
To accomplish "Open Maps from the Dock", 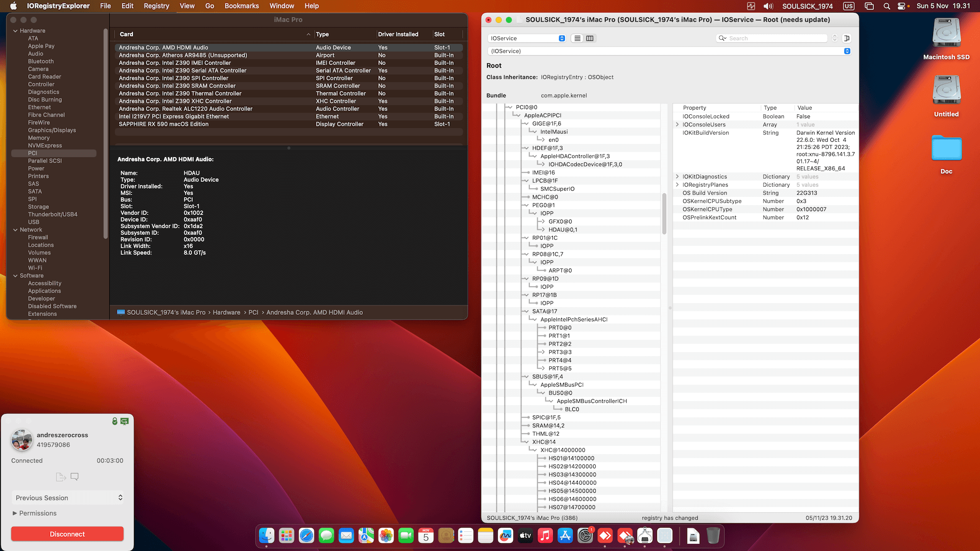I will [366, 536].
